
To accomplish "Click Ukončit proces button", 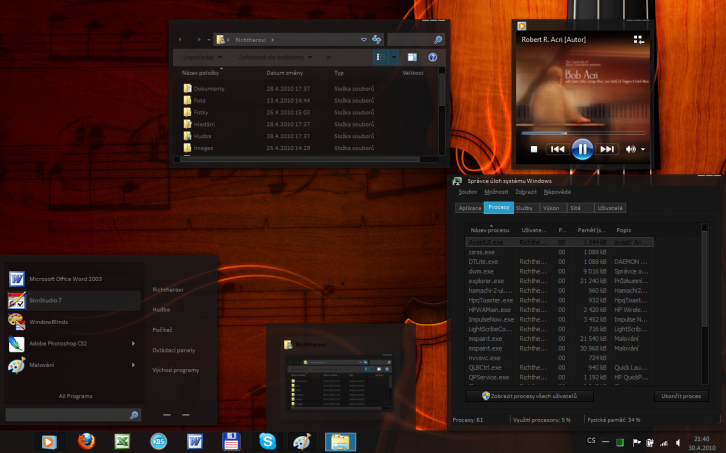I will [x=681, y=396].
